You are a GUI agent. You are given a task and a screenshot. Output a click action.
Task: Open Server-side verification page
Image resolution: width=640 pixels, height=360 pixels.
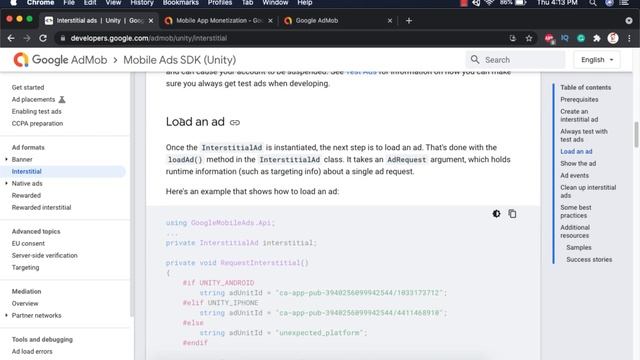pos(44,256)
